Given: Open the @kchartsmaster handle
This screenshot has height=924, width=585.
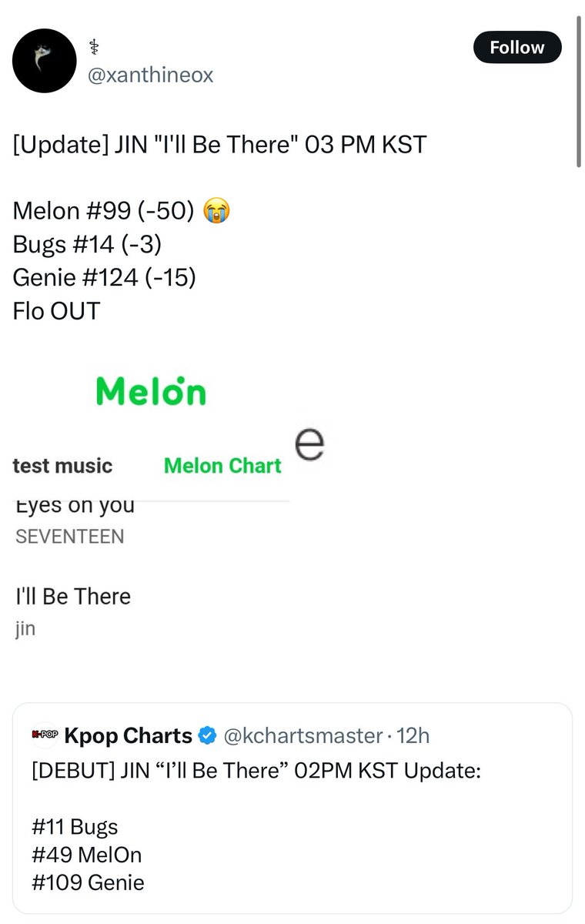Looking at the screenshot, I should tap(303, 736).
